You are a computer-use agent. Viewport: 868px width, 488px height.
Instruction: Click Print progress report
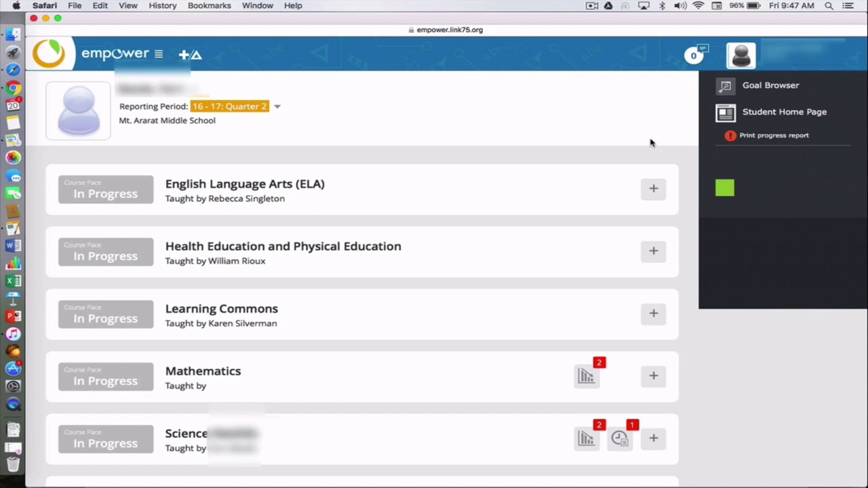click(x=774, y=136)
